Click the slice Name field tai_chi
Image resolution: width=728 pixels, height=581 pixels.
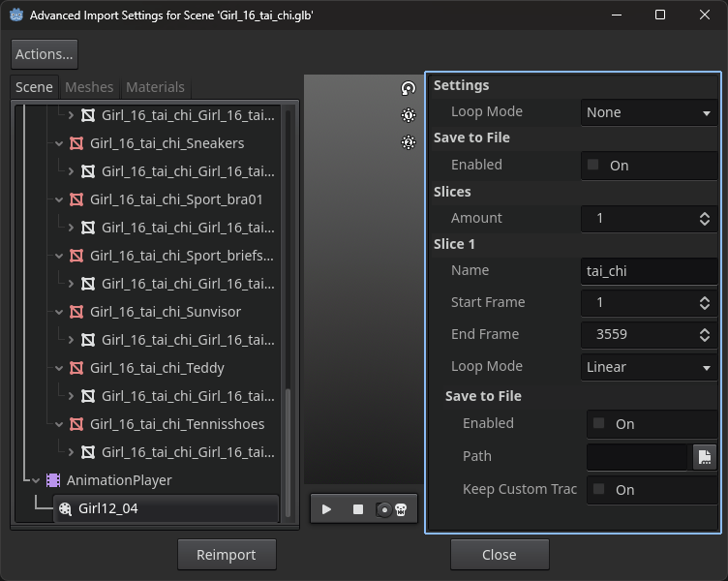(649, 271)
